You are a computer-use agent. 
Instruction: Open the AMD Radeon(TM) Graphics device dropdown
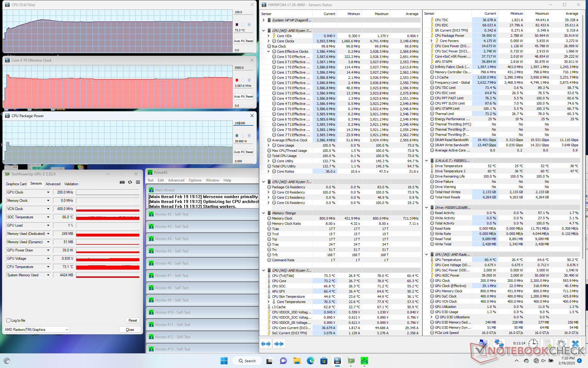pos(67,330)
